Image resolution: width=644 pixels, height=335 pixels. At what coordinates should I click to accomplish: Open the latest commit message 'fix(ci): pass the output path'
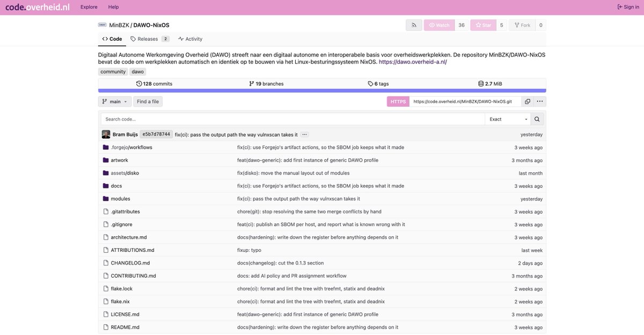tap(236, 134)
